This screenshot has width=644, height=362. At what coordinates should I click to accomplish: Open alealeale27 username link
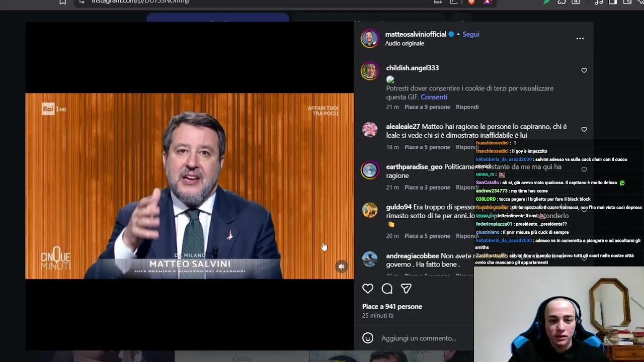coord(403,127)
